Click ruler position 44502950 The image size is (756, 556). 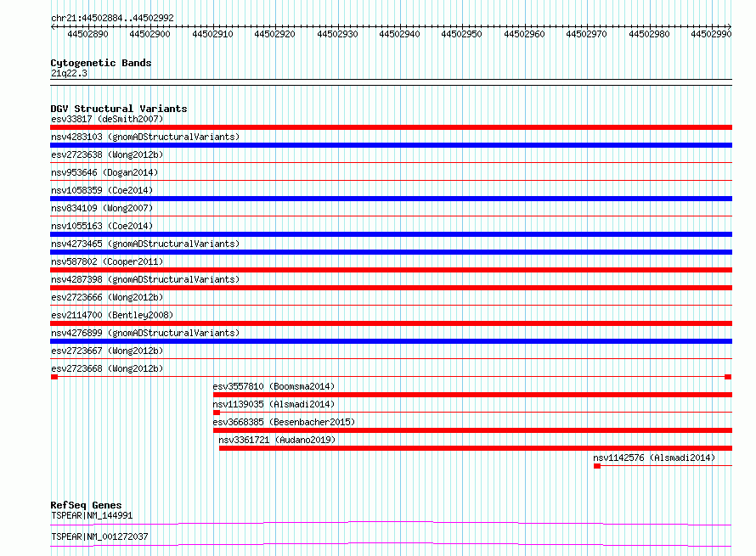click(x=462, y=34)
